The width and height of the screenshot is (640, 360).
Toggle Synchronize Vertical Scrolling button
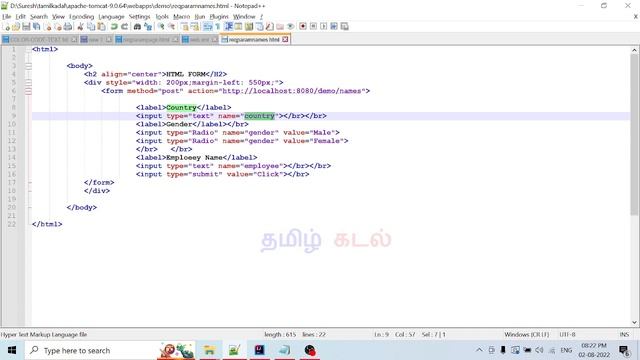(x=184, y=27)
